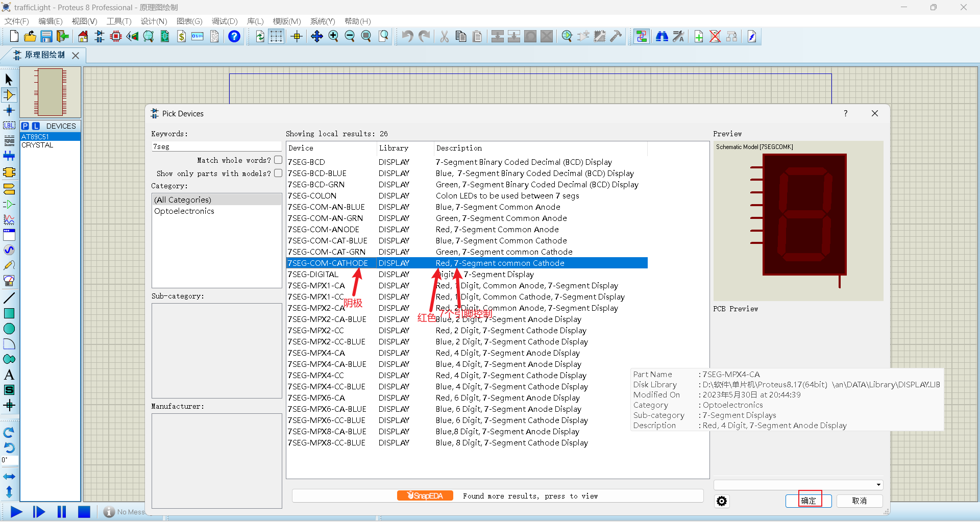
Task: Click the P pick devices button
Action: tap(25, 126)
